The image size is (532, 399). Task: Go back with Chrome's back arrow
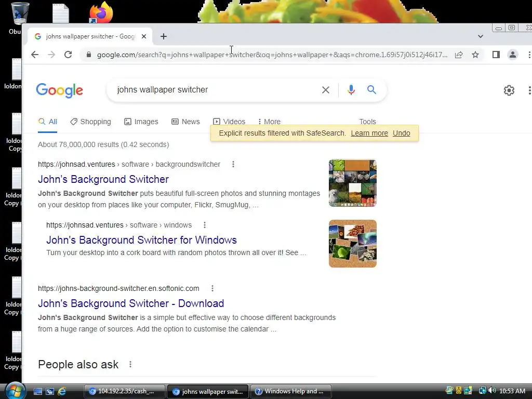point(35,55)
